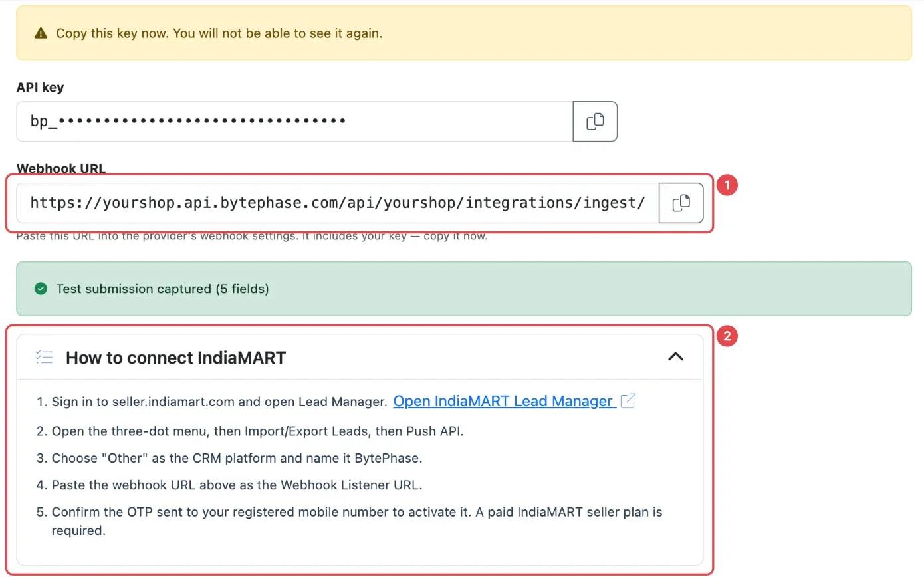The height and width of the screenshot is (577, 924).
Task: Focus the masked API key field
Action: [x=294, y=122]
